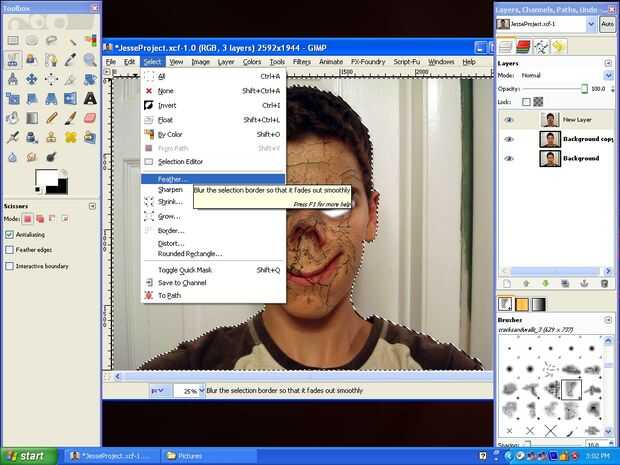Open the 25% zoom level dropdown
The height and width of the screenshot is (465, 620).
click(x=202, y=391)
